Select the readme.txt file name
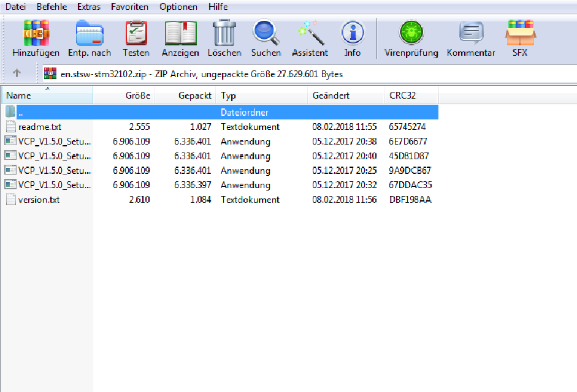577x392 pixels. (40, 127)
